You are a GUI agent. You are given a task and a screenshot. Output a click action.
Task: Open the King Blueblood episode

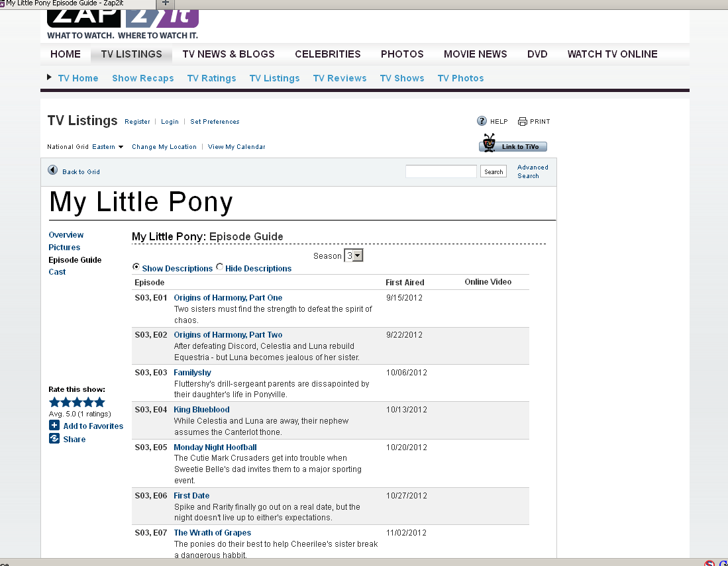(201, 410)
